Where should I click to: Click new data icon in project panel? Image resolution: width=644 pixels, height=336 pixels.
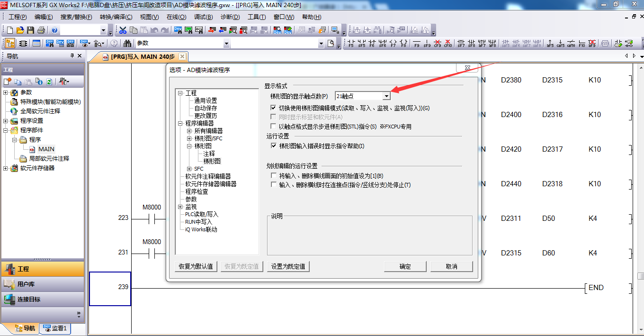pyautogui.click(x=8, y=82)
